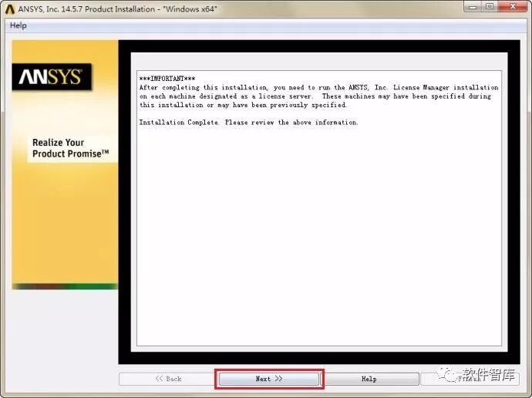Click the Help button beside Next

coord(369,379)
